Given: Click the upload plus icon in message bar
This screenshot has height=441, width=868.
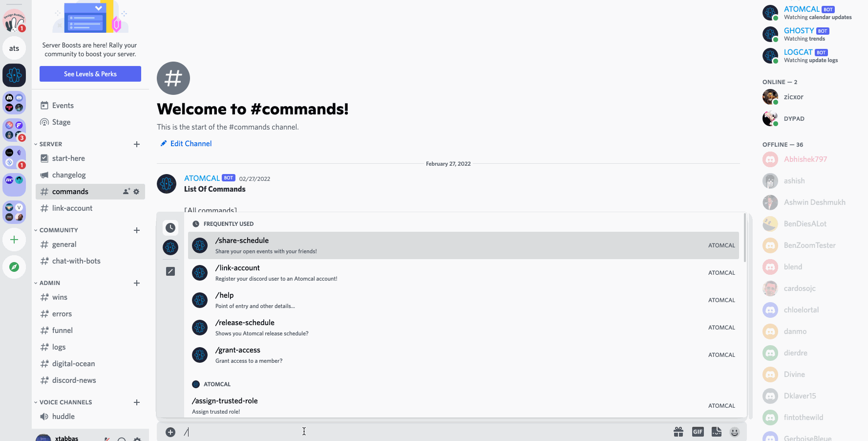Looking at the screenshot, I should (x=170, y=432).
